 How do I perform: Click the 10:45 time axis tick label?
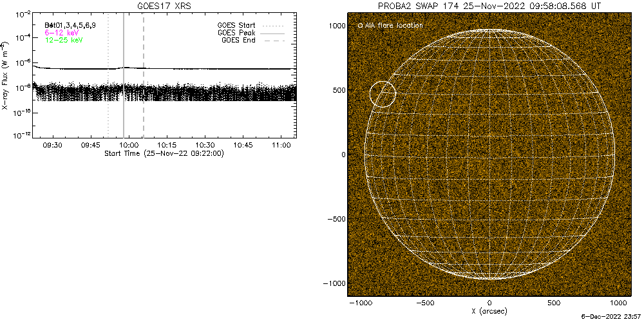coord(243,146)
